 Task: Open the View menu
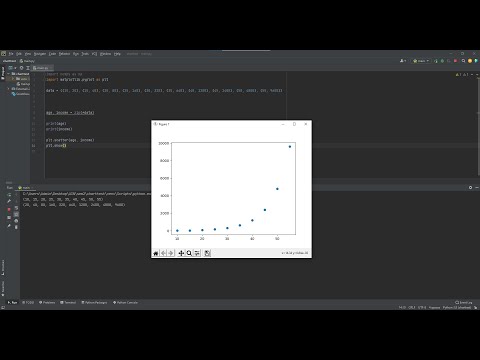click(x=28, y=54)
